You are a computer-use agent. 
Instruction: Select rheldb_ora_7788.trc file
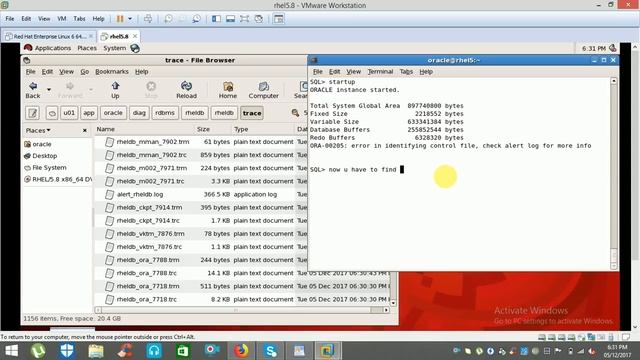[147, 273]
